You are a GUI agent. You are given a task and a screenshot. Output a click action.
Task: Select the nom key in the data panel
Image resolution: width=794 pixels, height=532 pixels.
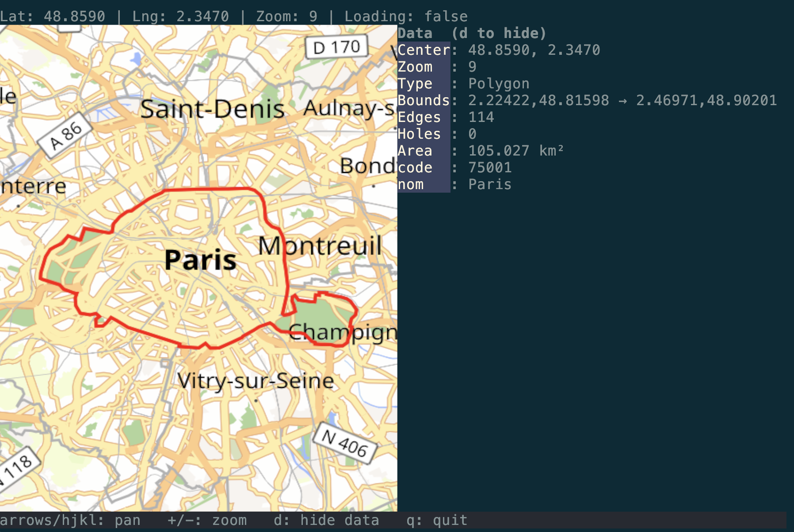[x=411, y=184]
